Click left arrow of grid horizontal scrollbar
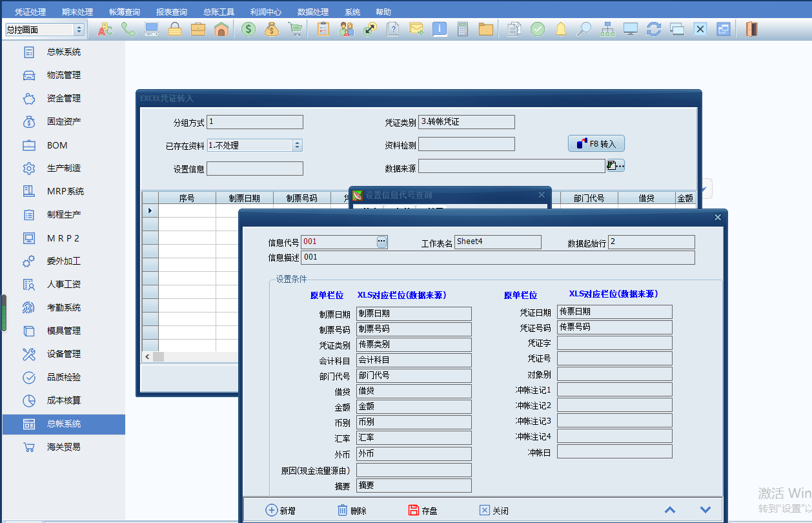 147,357
